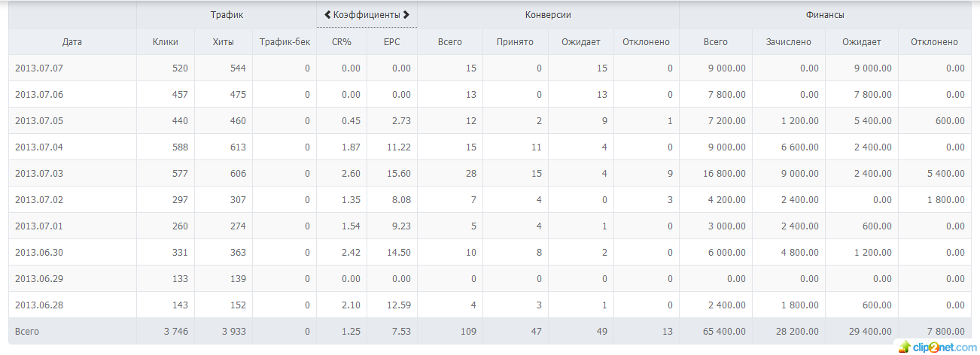Screen dimensions: 980x355
Task: Click left arrow beside Коэффициенты header
Action: (327, 14)
